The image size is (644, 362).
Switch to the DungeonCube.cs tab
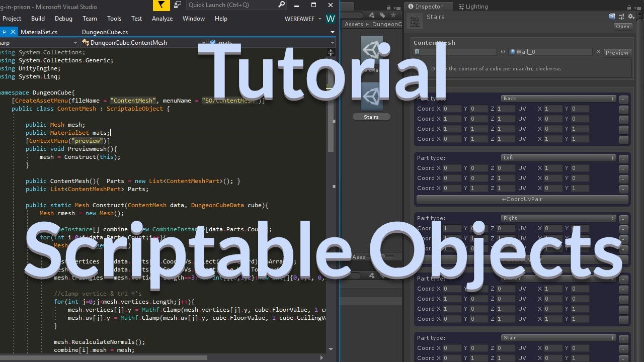pos(105,32)
